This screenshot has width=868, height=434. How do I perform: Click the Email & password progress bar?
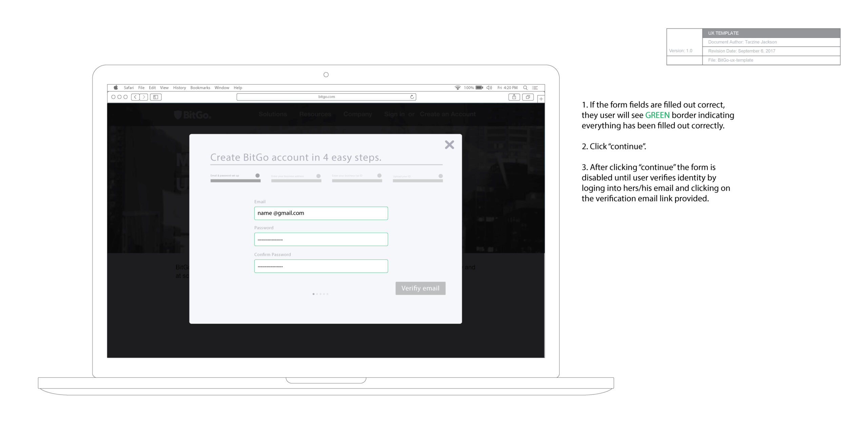coord(235,181)
